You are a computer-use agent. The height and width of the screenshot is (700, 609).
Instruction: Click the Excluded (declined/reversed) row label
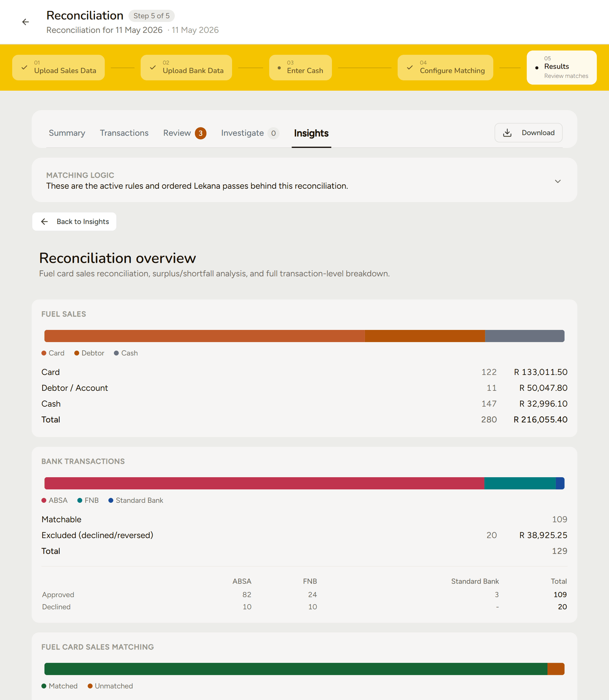pyautogui.click(x=97, y=535)
